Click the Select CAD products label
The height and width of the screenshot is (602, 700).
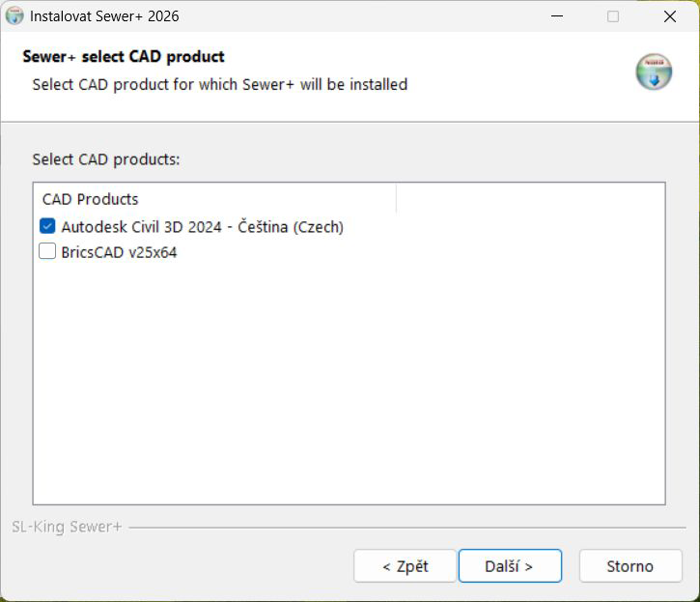coord(106,159)
